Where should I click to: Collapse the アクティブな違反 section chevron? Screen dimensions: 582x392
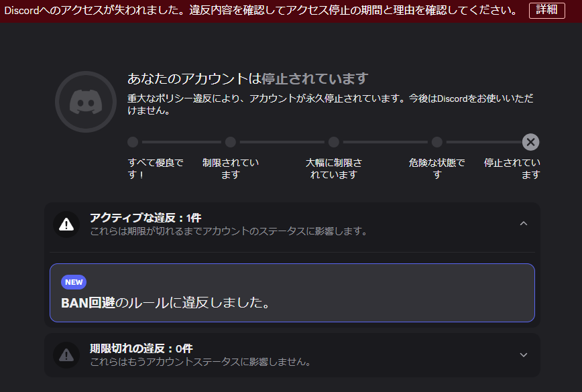[524, 223]
